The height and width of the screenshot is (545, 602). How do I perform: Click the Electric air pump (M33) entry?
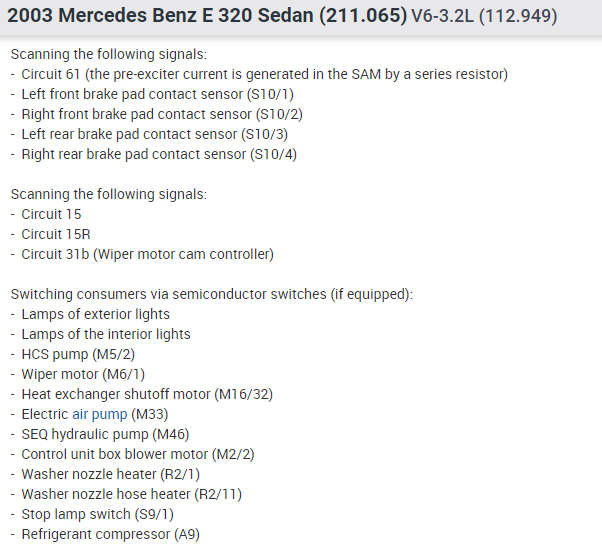(94, 414)
